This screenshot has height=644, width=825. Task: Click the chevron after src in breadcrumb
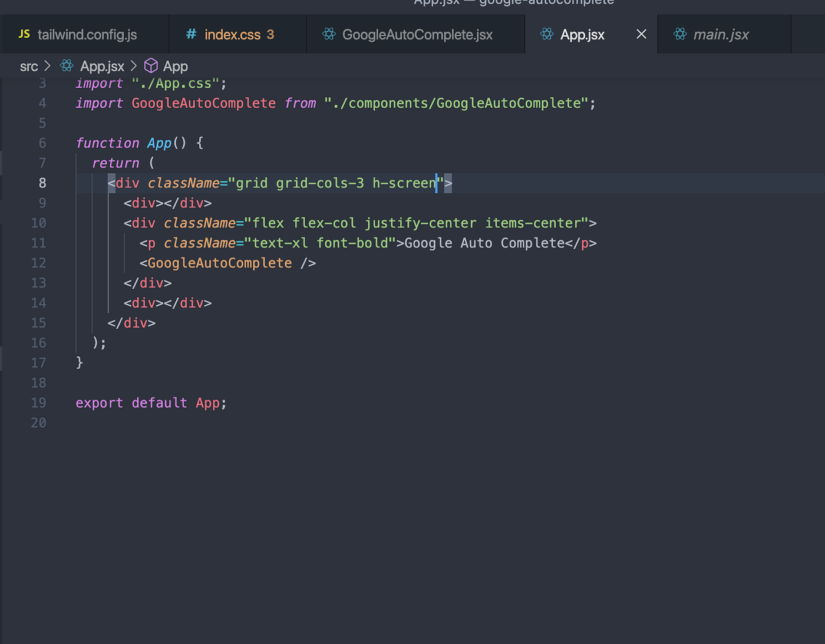click(48, 65)
